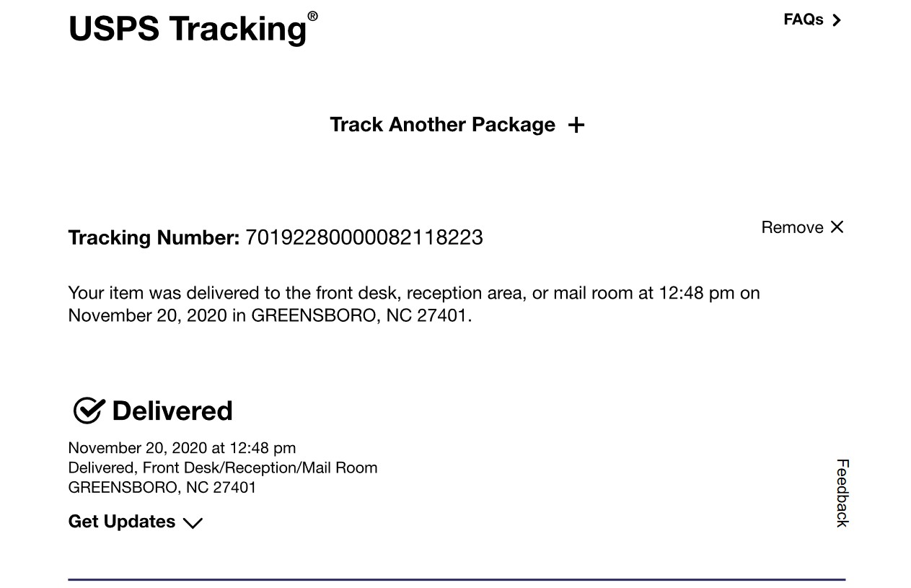Click the Delivered checkmark circle icon

point(89,411)
